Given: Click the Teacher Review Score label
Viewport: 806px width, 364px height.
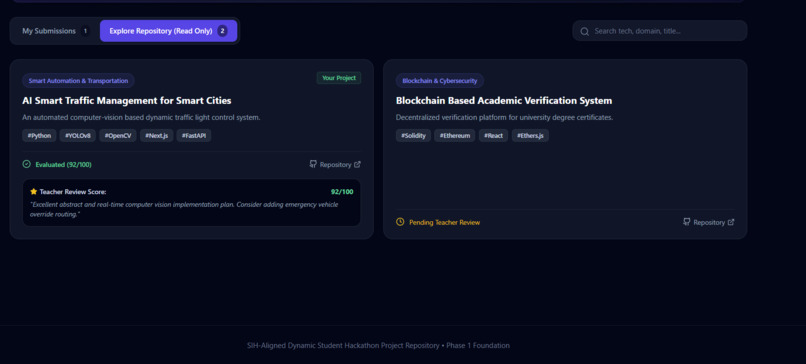Looking at the screenshot, I should click(x=73, y=192).
